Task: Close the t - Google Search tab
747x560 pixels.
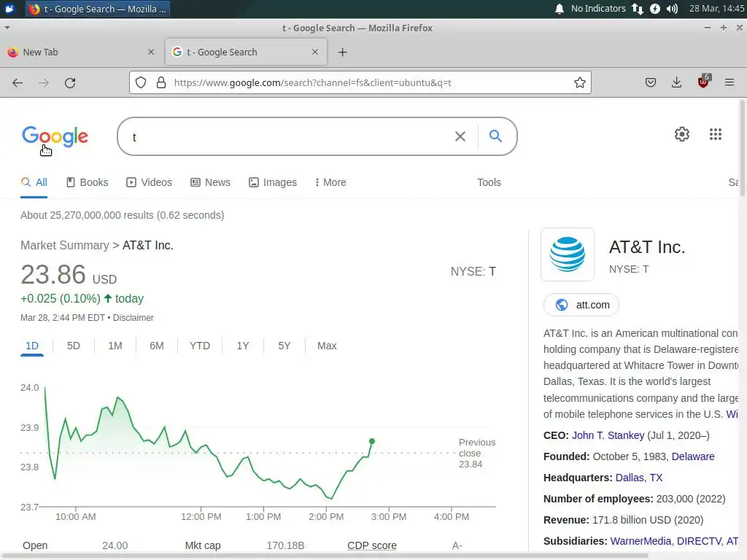Action: coord(315,52)
